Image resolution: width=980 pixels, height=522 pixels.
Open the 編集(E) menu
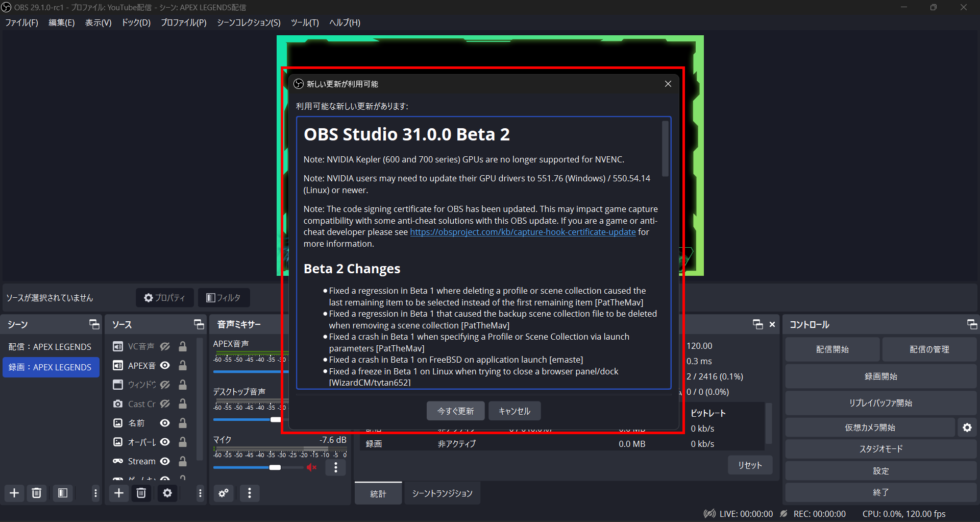(61, 22)
